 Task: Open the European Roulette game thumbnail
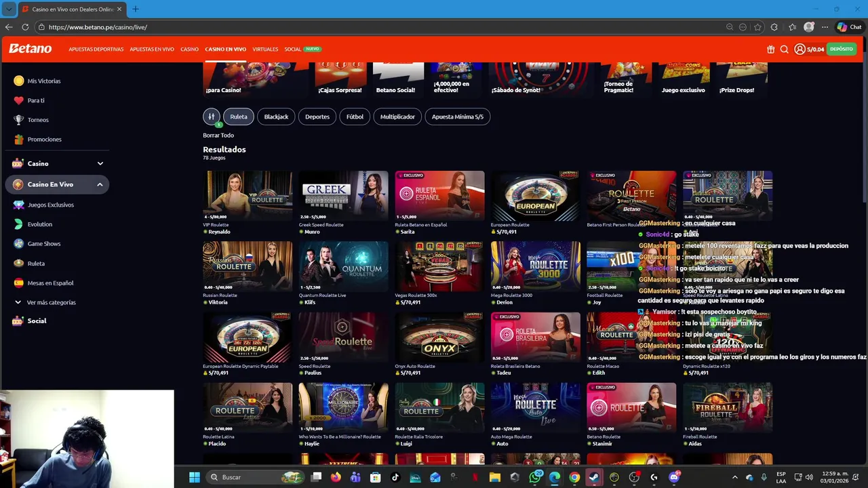536,195
